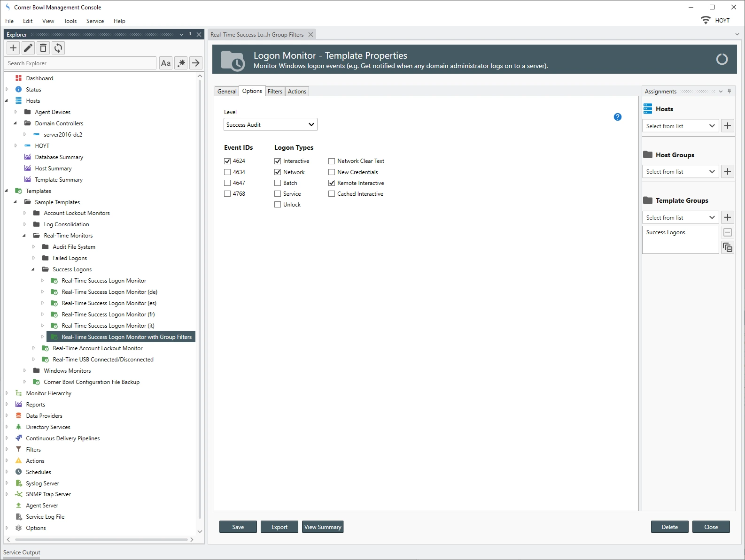
Task: Click the pencil edit icon in Explorer toolbar
Action: click(x=28, y=48)
